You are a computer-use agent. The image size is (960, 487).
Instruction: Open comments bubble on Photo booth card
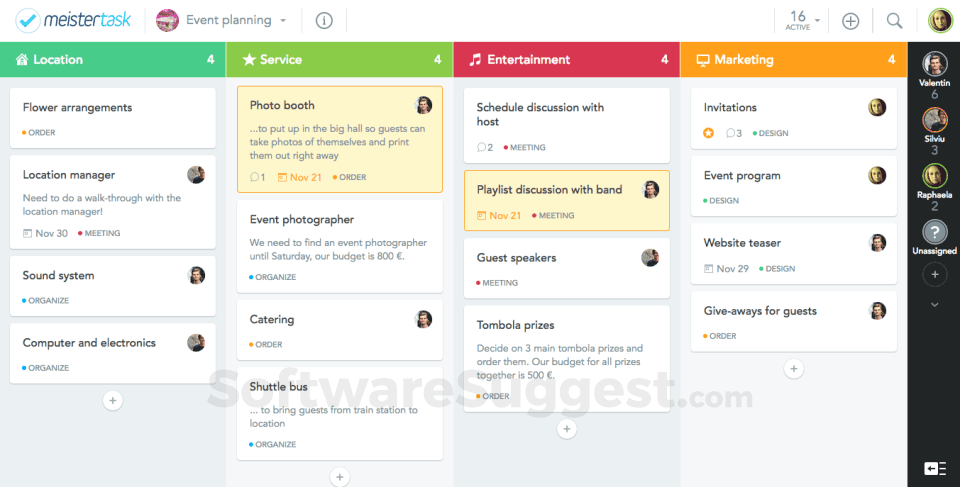tap(254, 177)
